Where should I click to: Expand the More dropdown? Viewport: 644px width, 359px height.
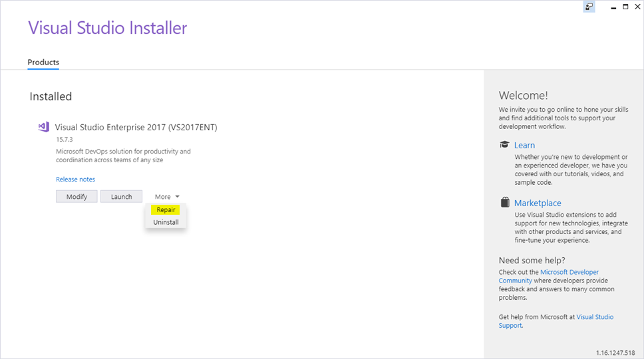tap(167, 197)
